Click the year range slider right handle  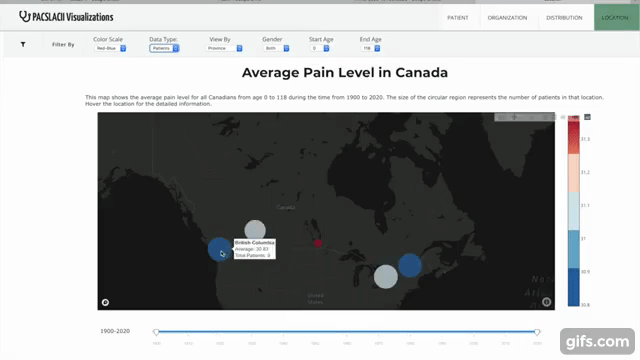coord(537,332)
